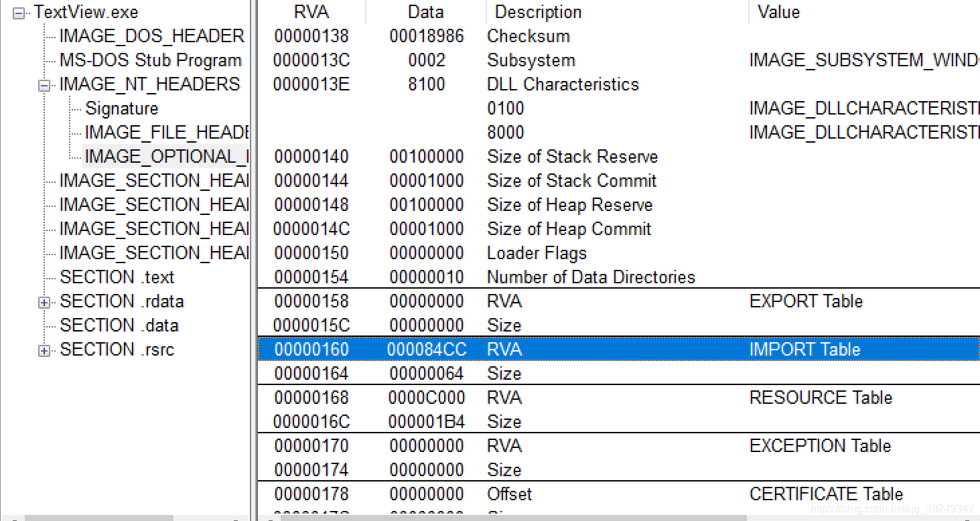Viewport: 980px width, 521px height.
Task: Select IMAGE_DOS_HEADER in the tree
Action: (x=151, y=36)
